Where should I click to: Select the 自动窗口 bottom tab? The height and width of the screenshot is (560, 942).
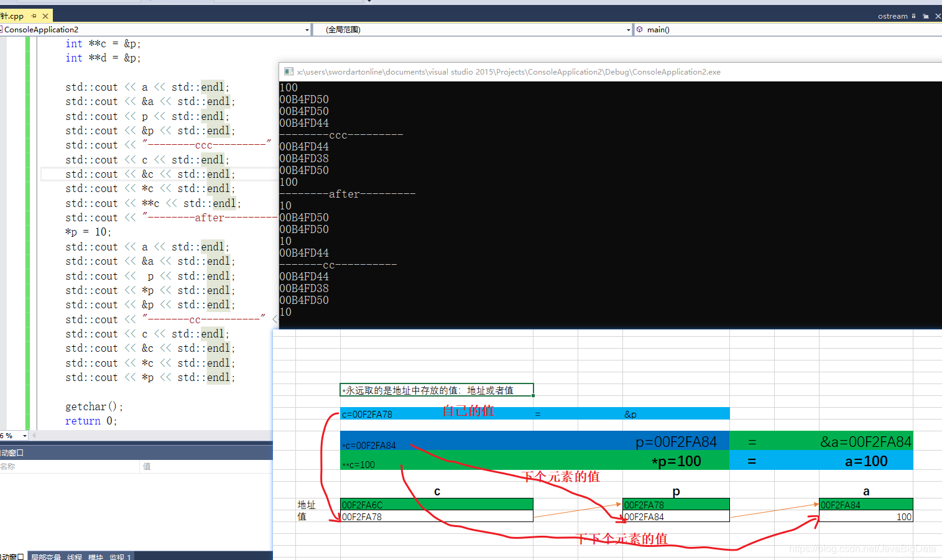coord(12,557)
